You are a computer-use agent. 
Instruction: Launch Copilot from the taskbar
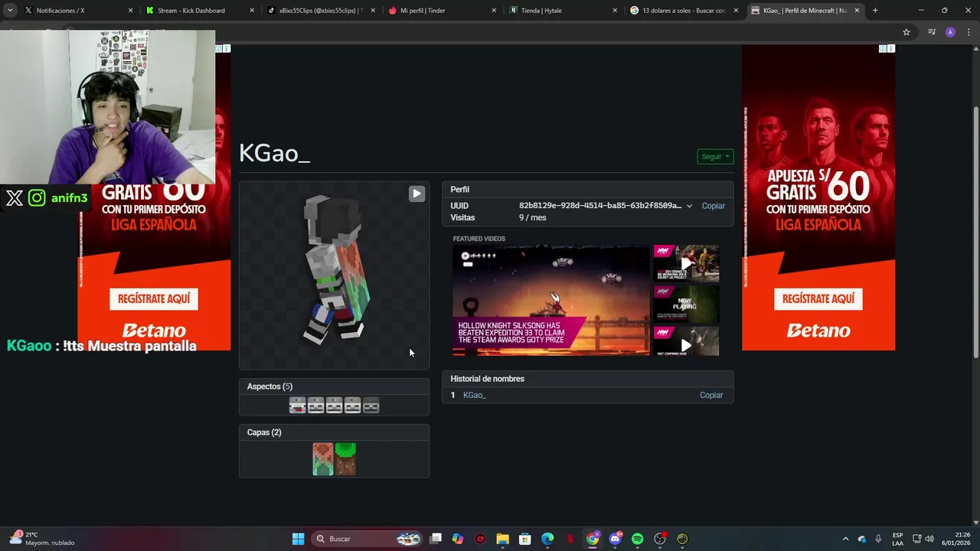458,539
